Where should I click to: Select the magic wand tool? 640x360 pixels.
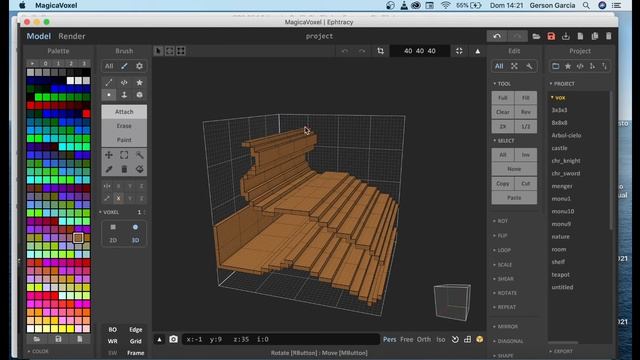[140, 155]
